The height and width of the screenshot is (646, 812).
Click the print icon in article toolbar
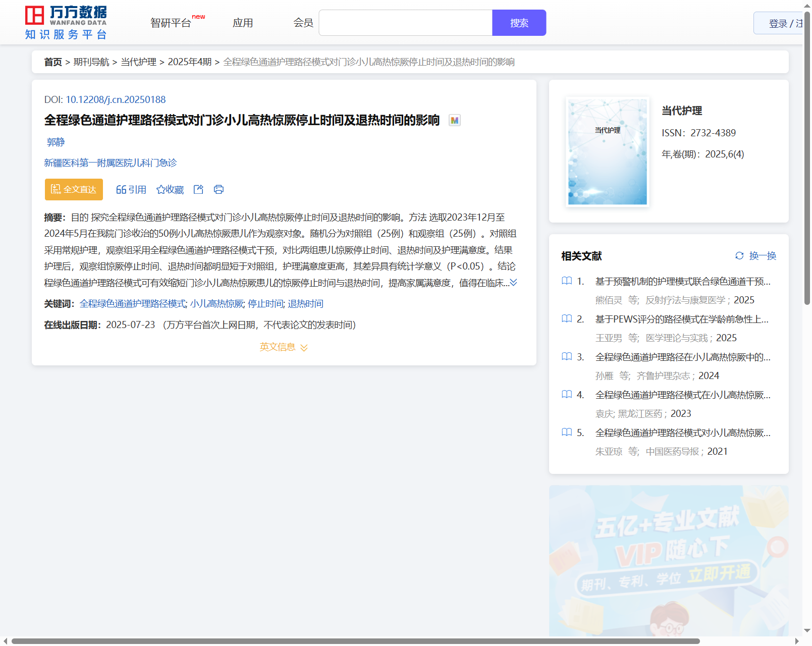coord(219,190)
